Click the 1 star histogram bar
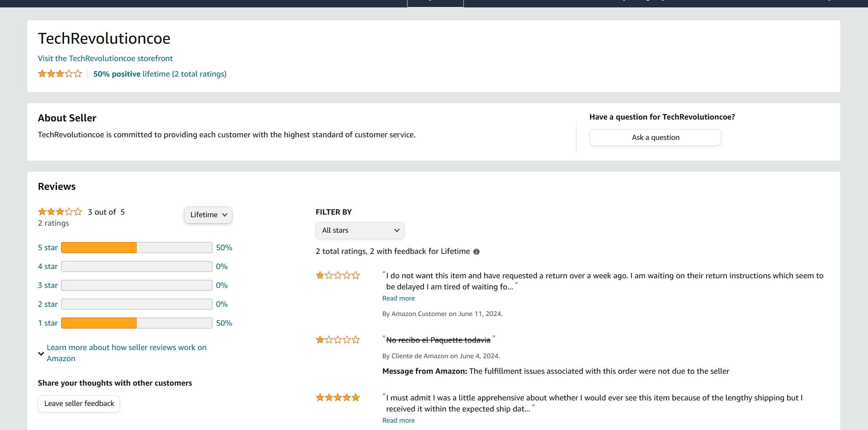 tap(136, 323)
